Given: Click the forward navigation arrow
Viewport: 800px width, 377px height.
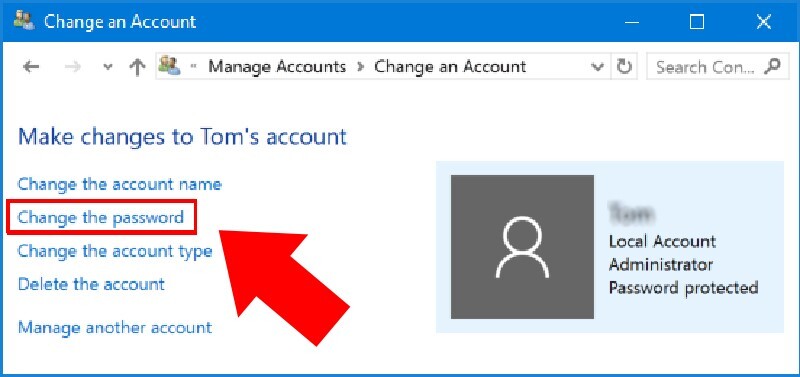Looking at the screenshot, I should point(73,67).
